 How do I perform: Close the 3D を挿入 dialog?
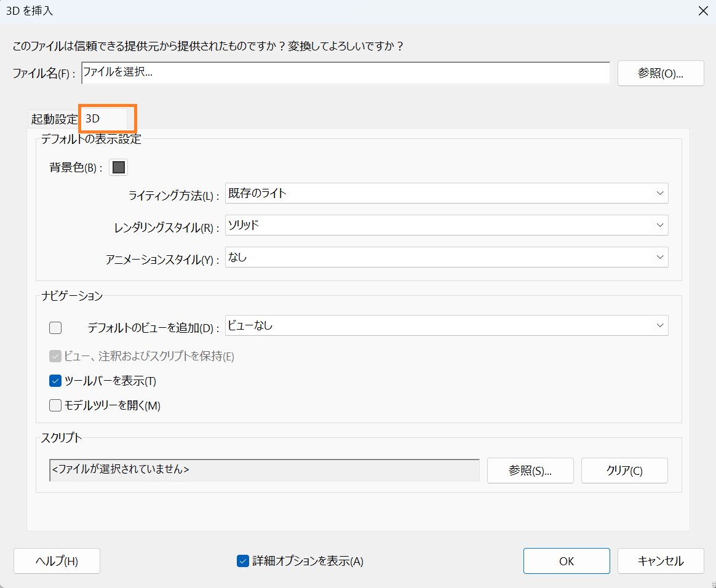703,10
